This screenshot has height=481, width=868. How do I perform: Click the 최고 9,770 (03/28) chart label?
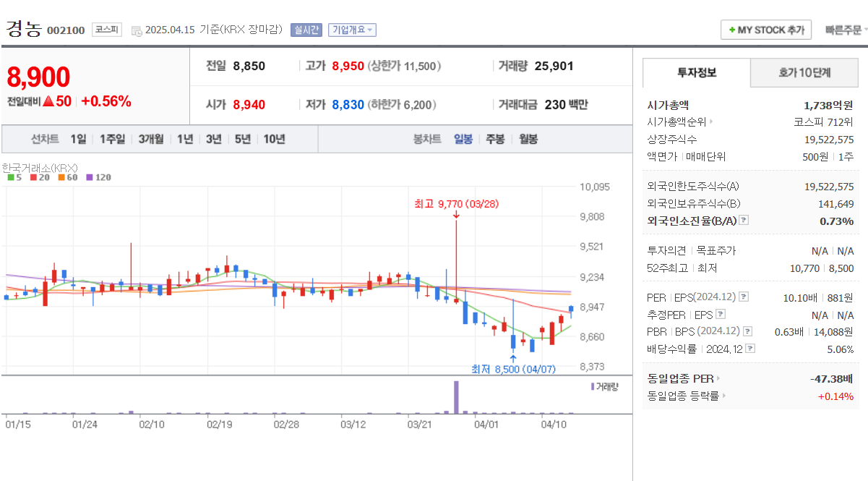click(x=456, y=204)
